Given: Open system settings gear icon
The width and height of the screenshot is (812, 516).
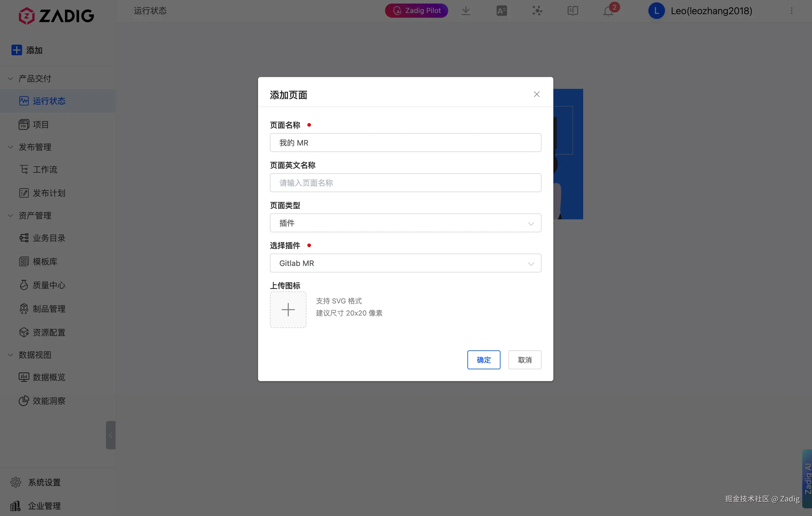Looking at the screenshot, I should [16, 482].
